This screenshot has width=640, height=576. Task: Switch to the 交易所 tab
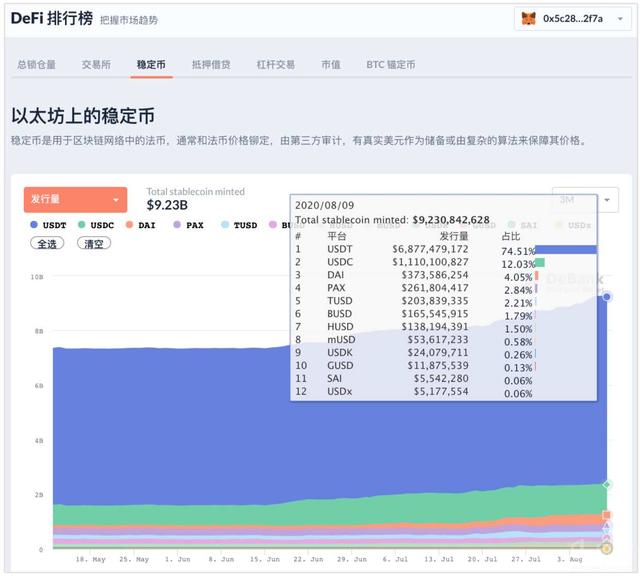tap(96, 64)
